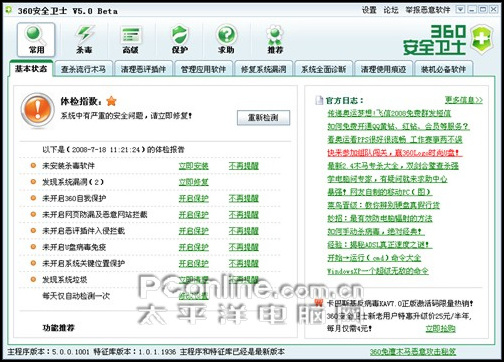Open the 常用 magnifier toolbar icon
The width and height of the screenshot is (504, 362).
[x=36, y=40]
